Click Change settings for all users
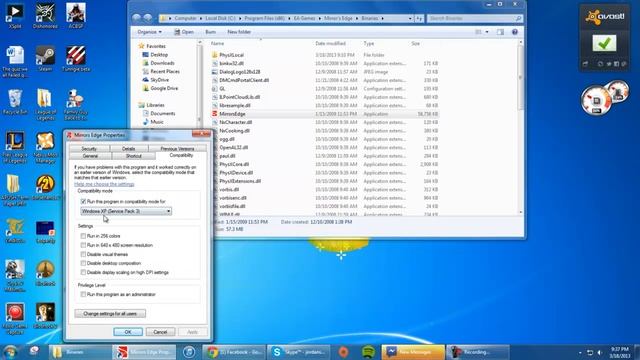Viewport: 640px width, 360px height. click(x=110, y=313)
